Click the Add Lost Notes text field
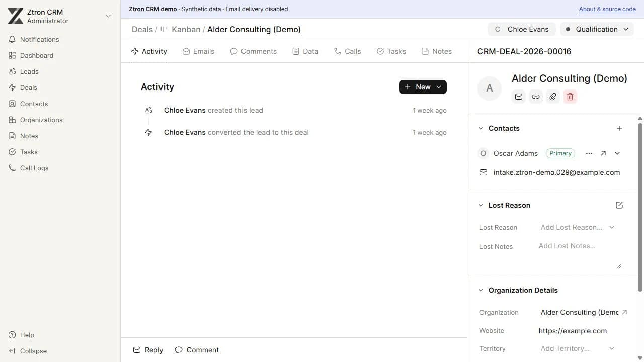The image size is (644, 362). pos(579,254)
